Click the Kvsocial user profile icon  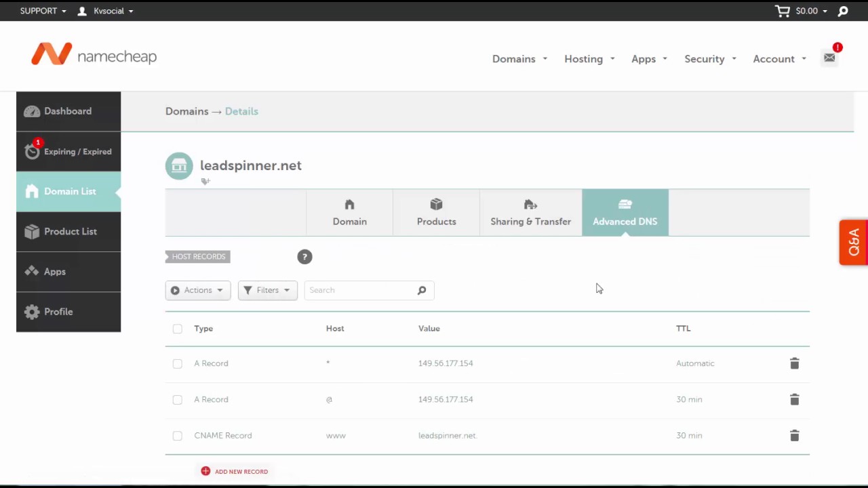tap(82, 11)
